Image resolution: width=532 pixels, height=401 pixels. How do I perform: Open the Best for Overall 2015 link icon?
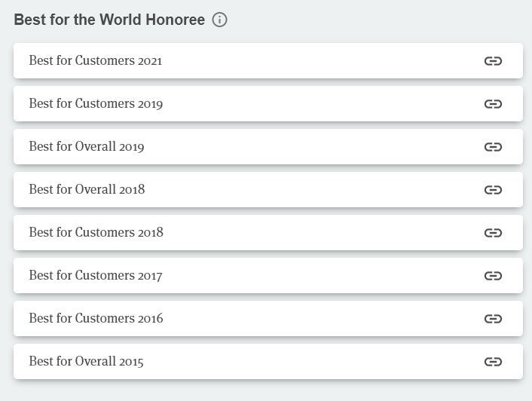point(493,362)
